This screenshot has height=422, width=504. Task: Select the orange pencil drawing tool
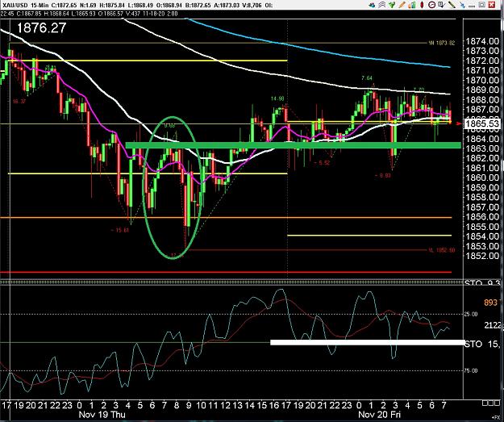pyautogui.click(x=402, y=5)
